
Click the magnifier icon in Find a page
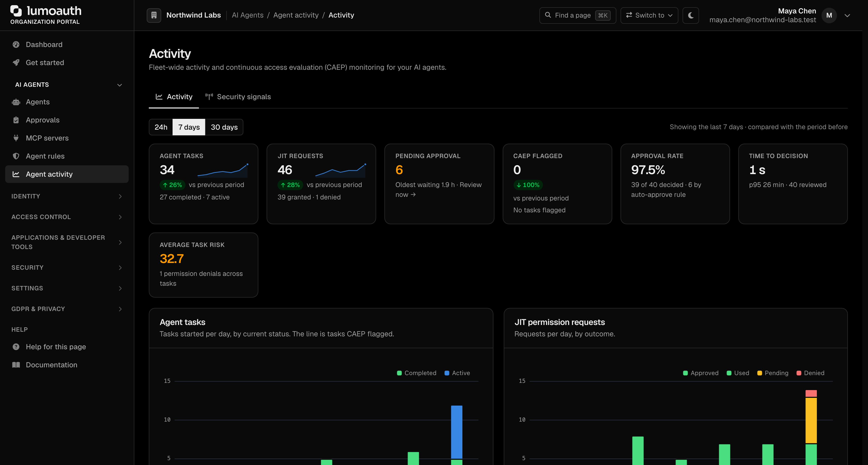tap(548, 15)
